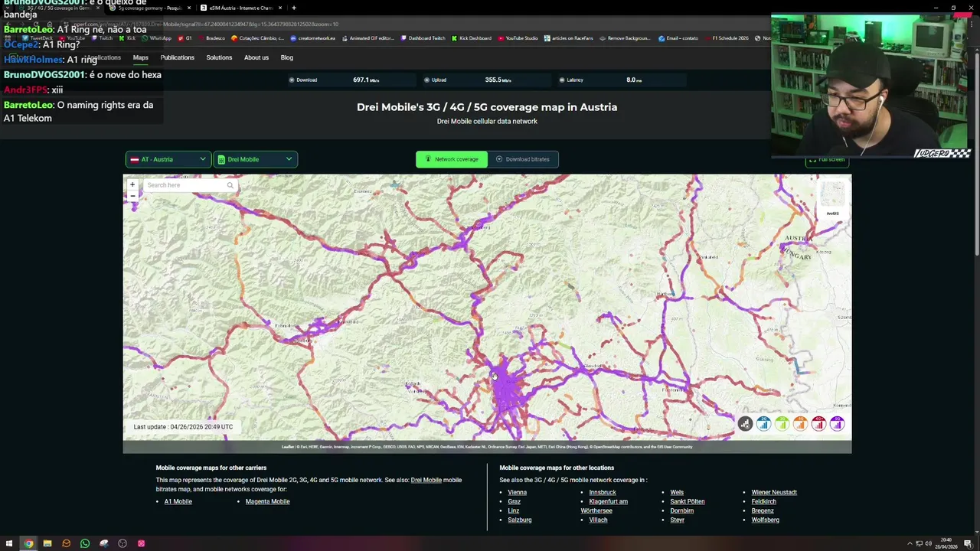Toggle the grey all-signal legend icon
This screenshot has height=551, width=980.
point(745,424)
